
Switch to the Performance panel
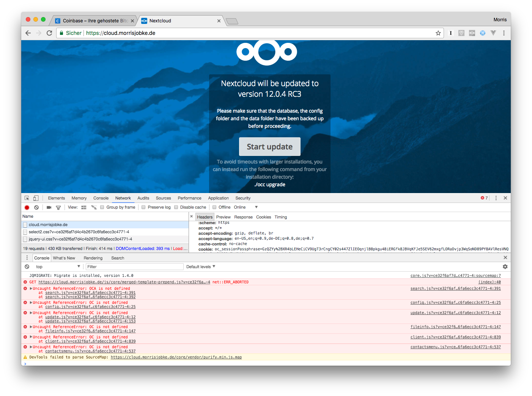190,198
